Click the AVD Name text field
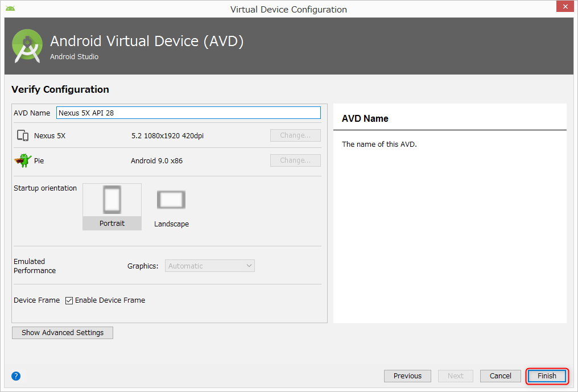This screenshot has height=392, width=578. (x=188, y=113)
